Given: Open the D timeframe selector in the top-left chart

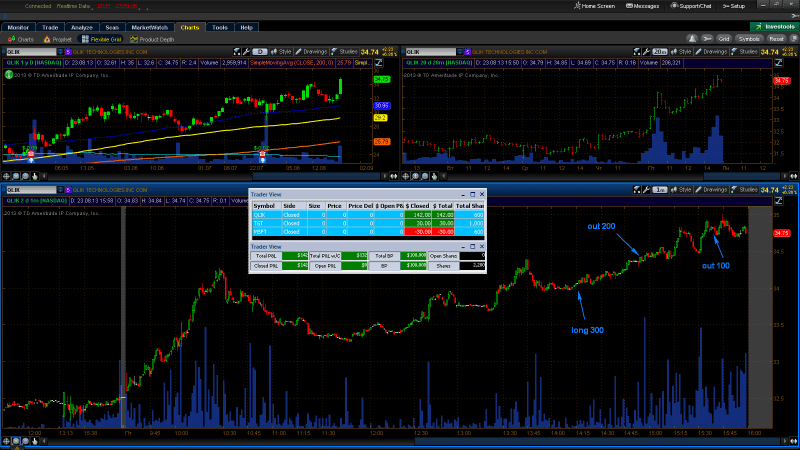Looking at the screenshot, I should tap(260, 52).
